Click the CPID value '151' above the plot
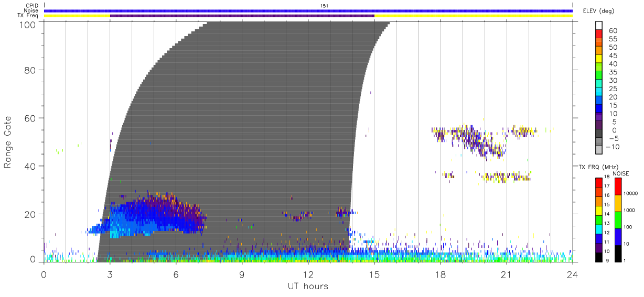The image size is (644, 297). pos(324,6)
